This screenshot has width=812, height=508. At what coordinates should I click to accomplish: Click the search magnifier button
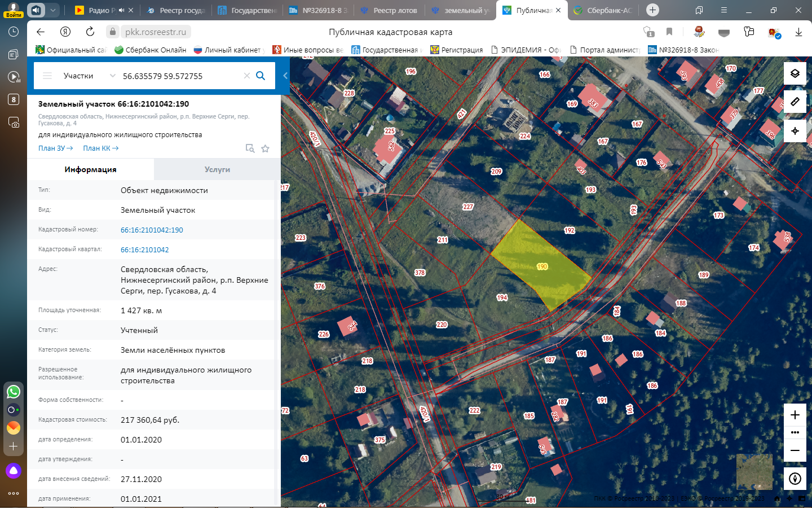pos(261,76)
